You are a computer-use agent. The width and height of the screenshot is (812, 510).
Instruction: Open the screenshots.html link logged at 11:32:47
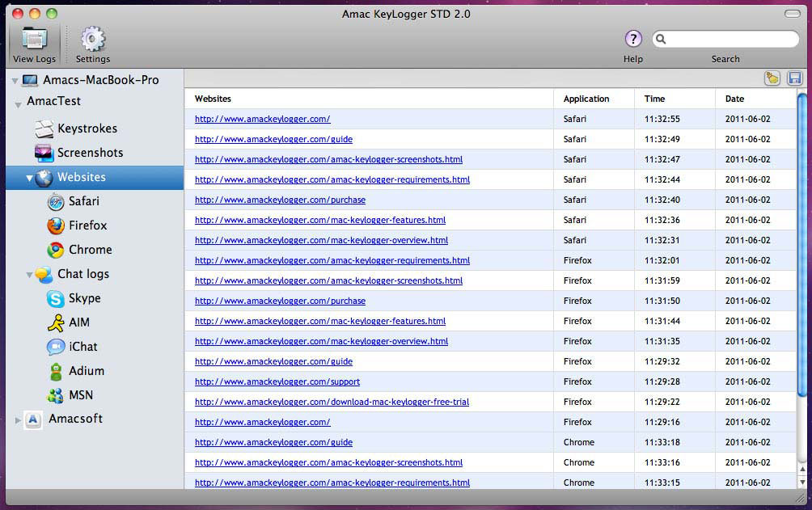click(329, 159)
